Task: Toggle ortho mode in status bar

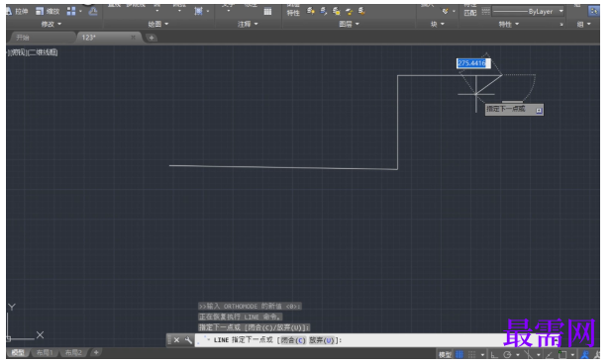Action: [494, 355]
